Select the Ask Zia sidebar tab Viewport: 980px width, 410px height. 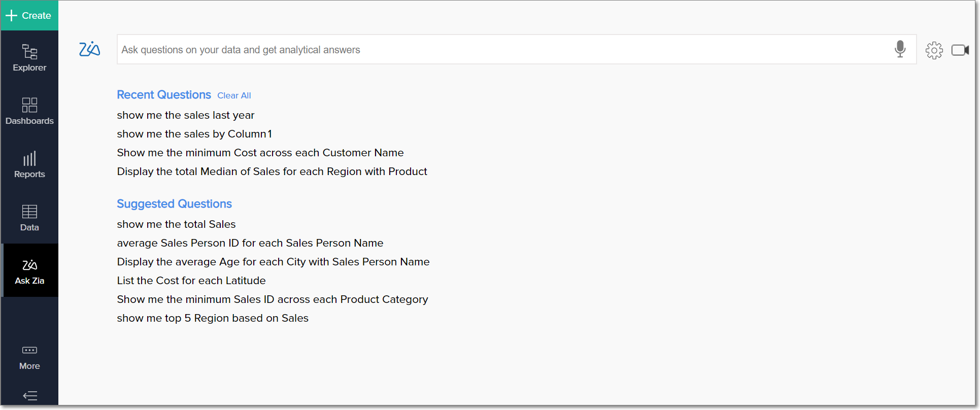click(29, 271)
